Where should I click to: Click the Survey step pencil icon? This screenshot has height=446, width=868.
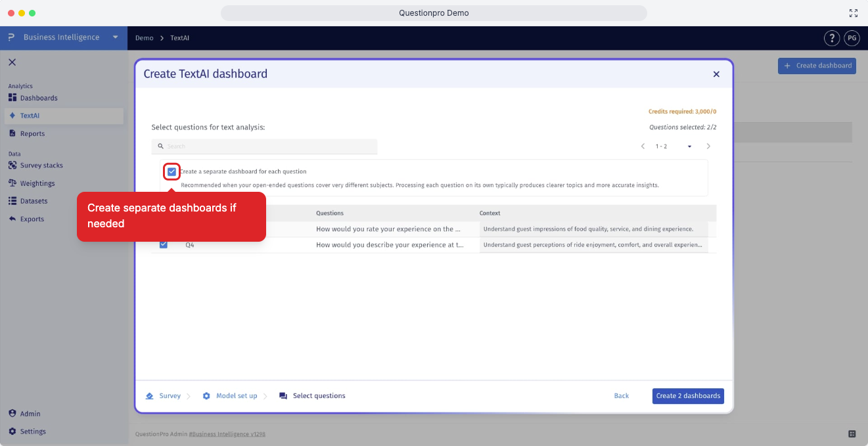tap(150, 396)
